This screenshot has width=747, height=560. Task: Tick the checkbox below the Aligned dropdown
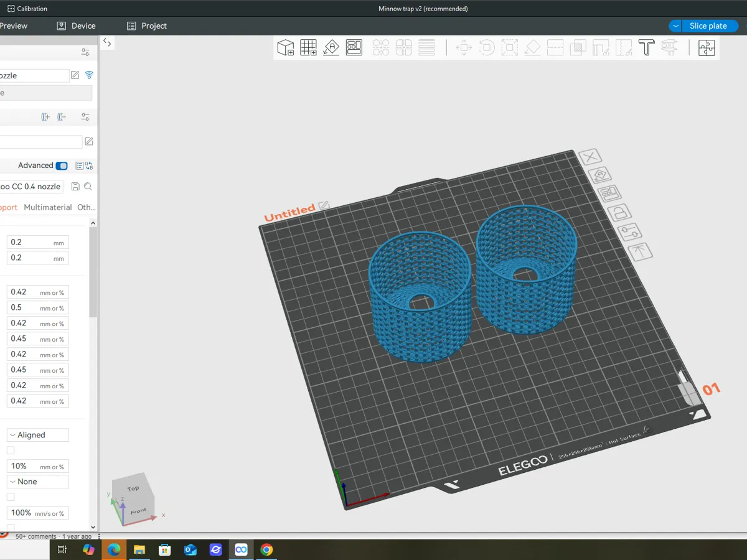click(x=11, y=450)
